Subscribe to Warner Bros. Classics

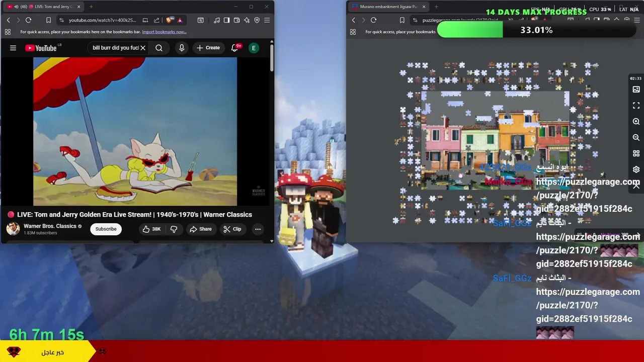tap(106, 229)
